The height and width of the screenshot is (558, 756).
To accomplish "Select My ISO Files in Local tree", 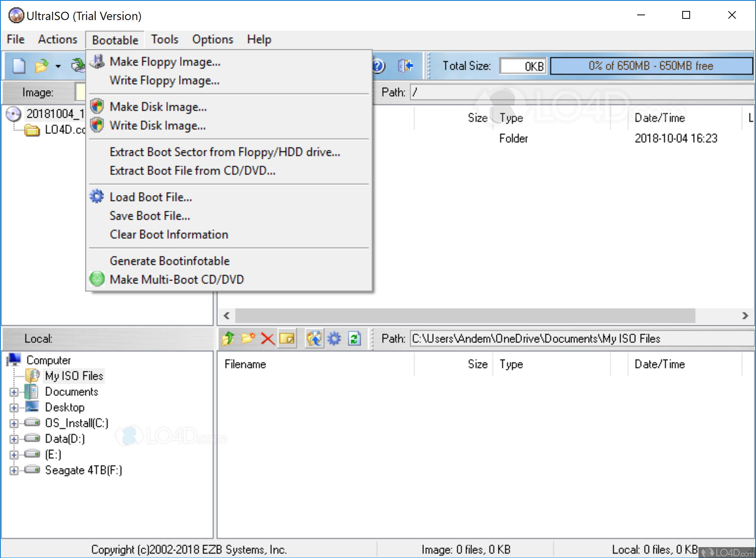I will [x=74, y=376].
